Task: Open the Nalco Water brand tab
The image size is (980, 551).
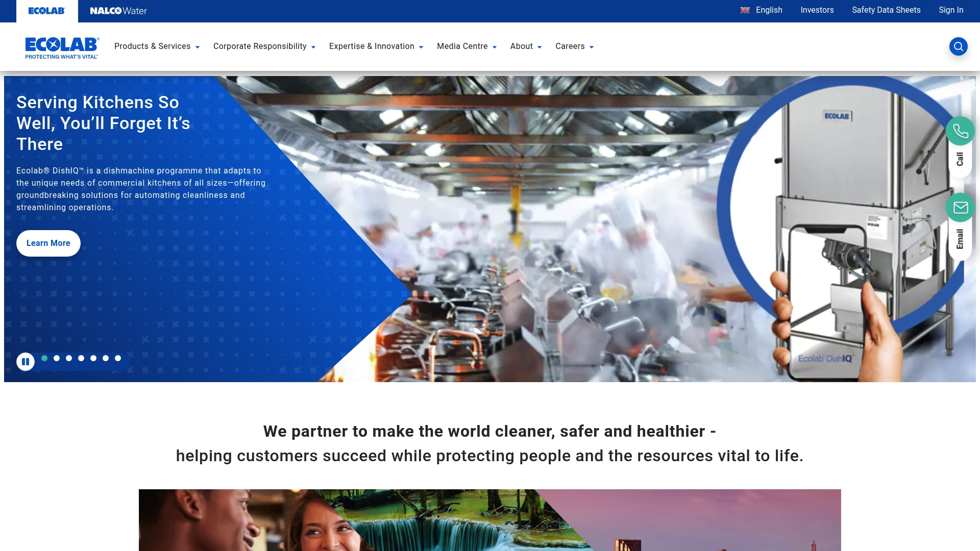Action: click(118, 11)
